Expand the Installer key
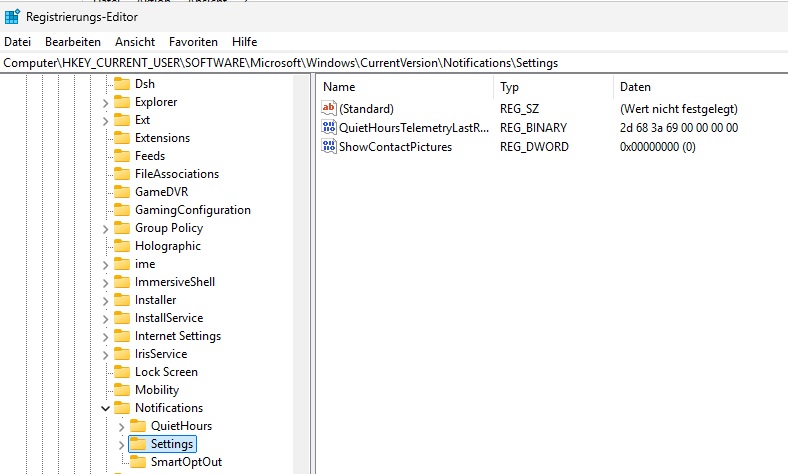The image size is (788, 474). (105, 301)
